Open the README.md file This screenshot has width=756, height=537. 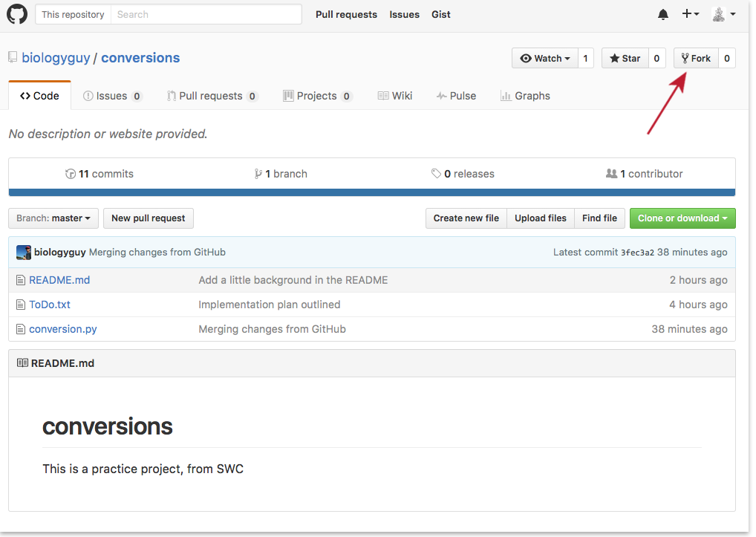point(59,280)
